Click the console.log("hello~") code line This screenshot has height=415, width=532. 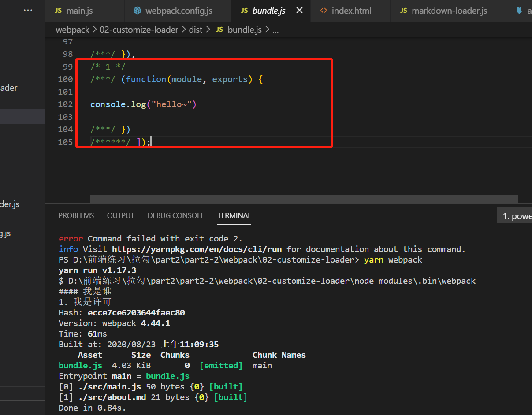pyautogui.click(x=143, y=104)
